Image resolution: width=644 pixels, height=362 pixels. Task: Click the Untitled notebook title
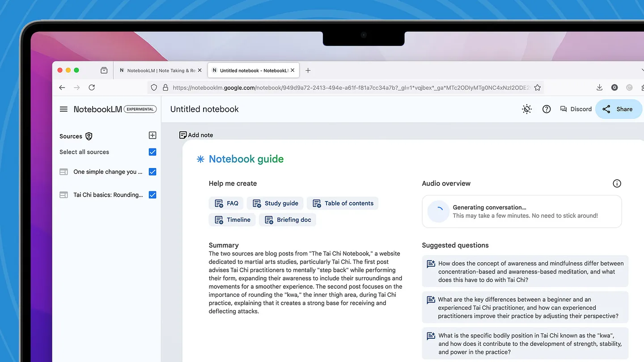pyautogui.click(x=204, y=109)
